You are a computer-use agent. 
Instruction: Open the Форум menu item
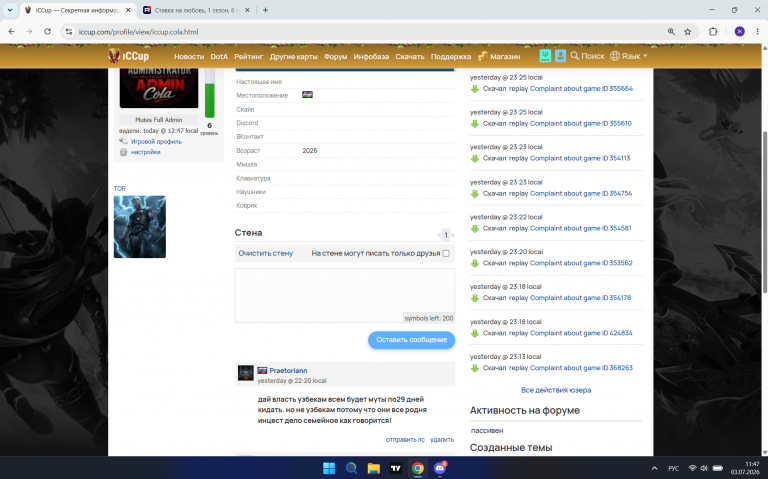click(336, 56)
